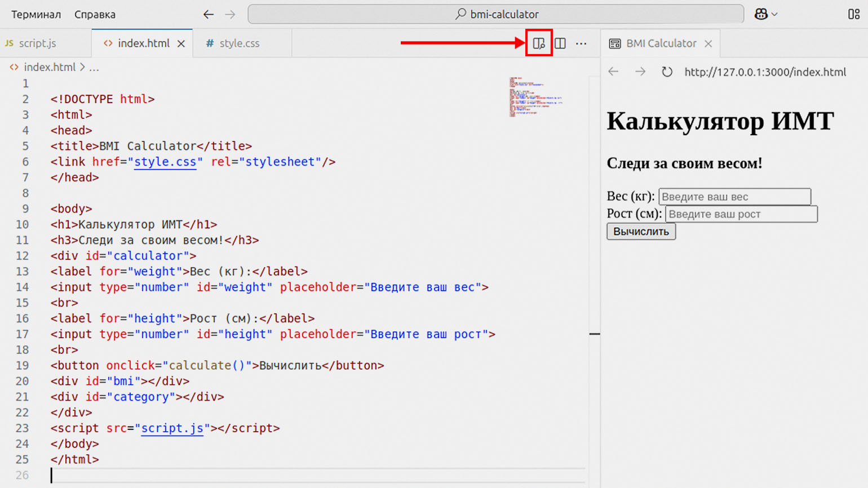Click the closing </html> tag line
Screen dimensions: 868x488
pyautogui.click(x=74, y=460)
